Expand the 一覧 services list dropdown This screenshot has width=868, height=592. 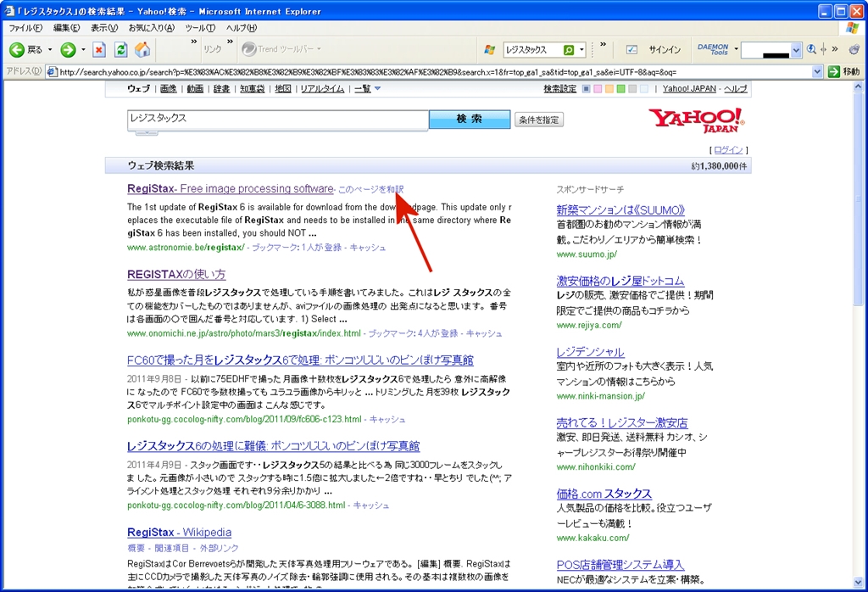coord(377,89)
